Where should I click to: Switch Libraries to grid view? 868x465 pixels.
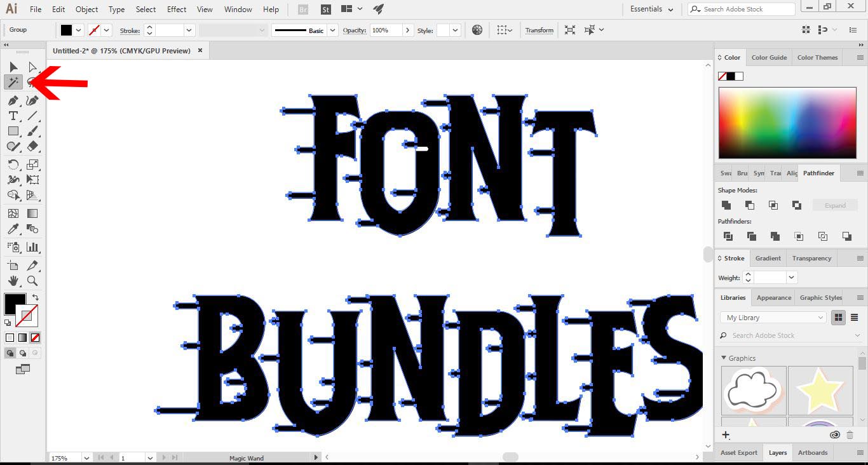tap(839, 318)
